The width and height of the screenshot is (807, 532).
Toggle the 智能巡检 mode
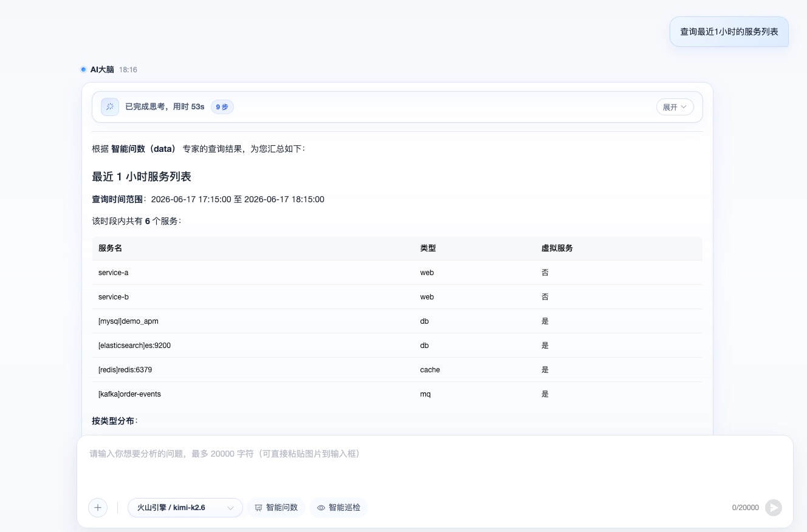click(x=339, y=508)
